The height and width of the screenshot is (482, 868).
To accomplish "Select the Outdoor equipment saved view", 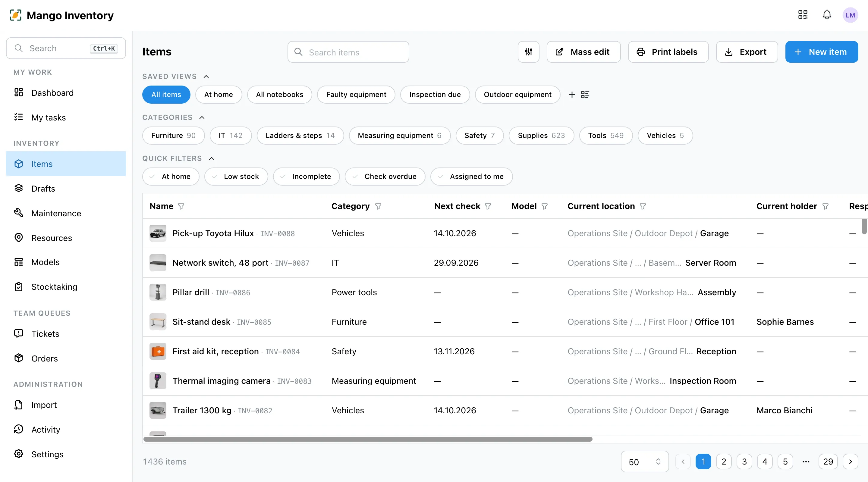I will tap(517, 95).
